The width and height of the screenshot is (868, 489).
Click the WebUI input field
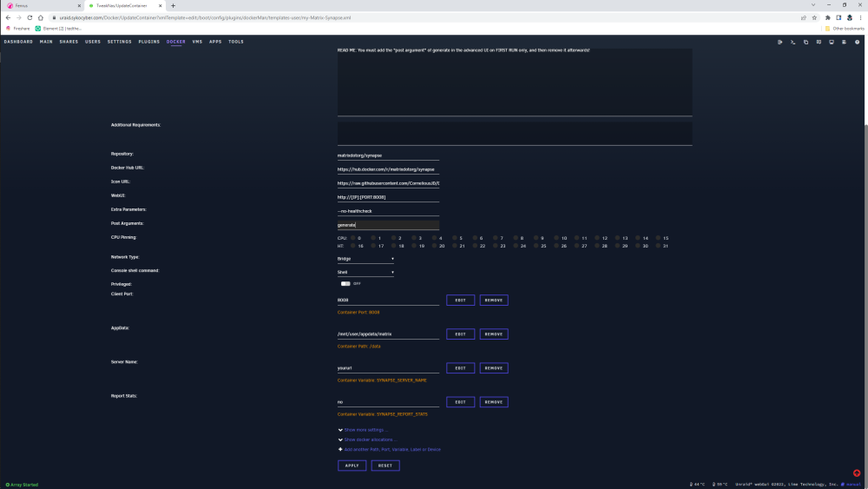click(388, 197)
